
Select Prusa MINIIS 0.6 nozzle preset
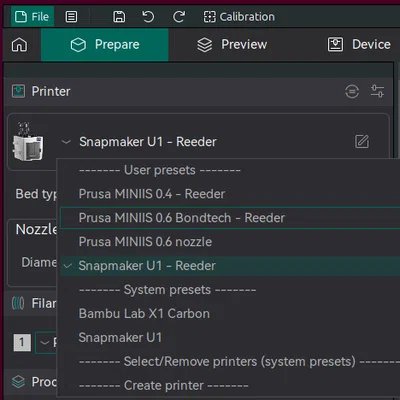coord(230,242)
